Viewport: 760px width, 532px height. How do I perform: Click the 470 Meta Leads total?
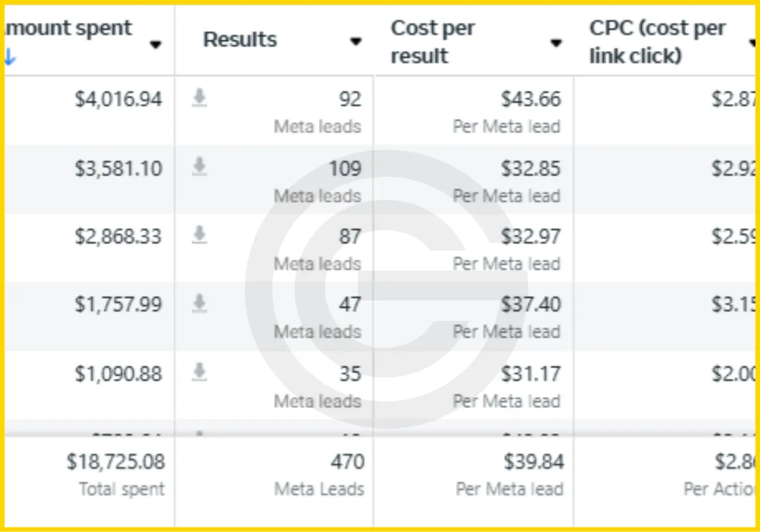point(347,462)
